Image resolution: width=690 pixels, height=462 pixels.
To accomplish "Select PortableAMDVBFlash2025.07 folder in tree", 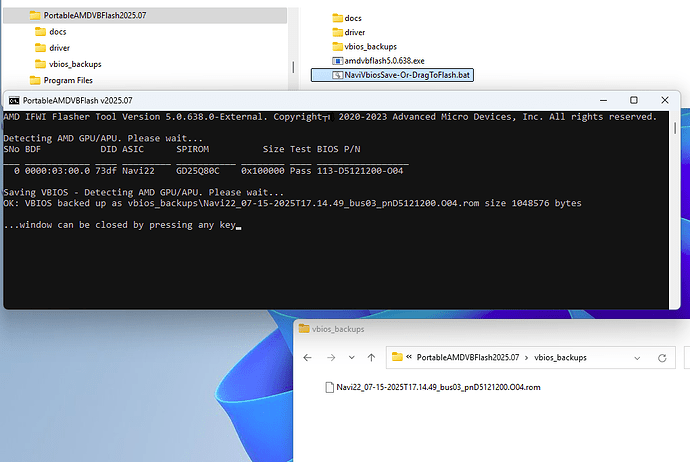I will click(x=145, y=15).
